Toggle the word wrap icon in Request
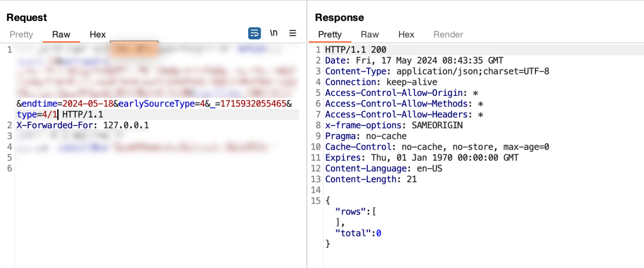The width and height of the screenshot is (644, 268). (255, 33)
